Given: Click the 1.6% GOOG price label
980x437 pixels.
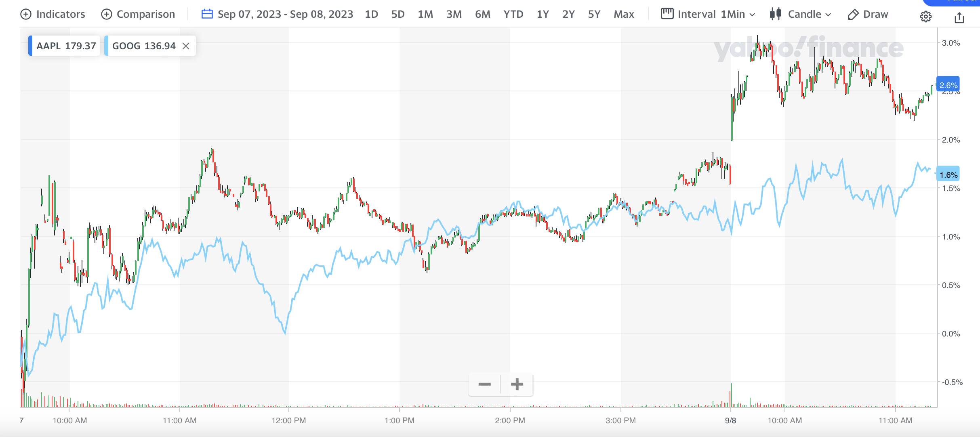Looking at the screenshot, I should [x=948, y=175].
